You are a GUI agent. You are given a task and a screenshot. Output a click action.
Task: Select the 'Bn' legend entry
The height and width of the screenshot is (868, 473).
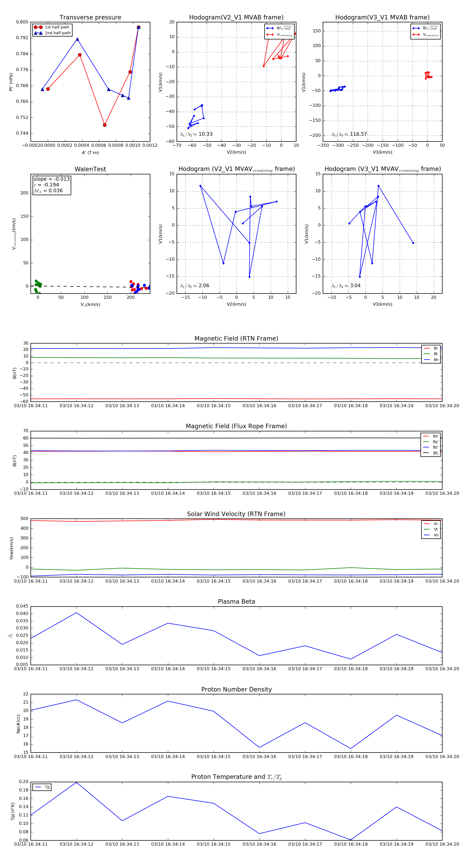431,360
